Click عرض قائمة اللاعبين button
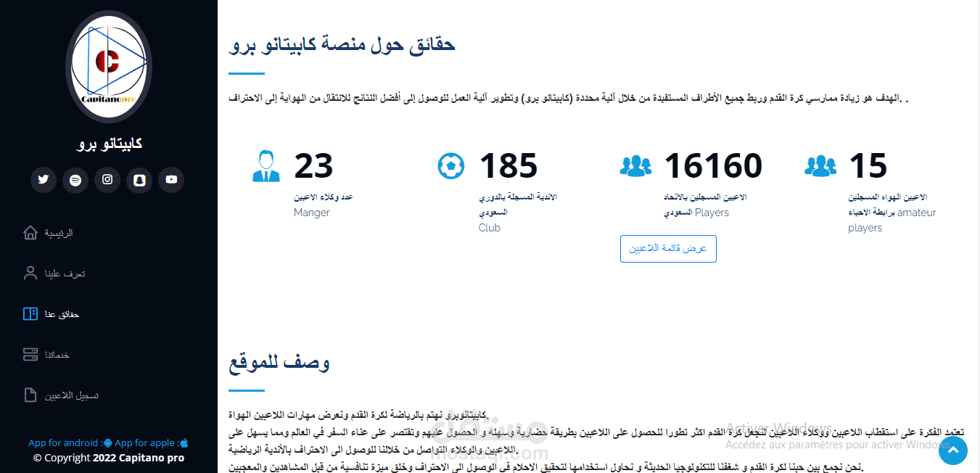Viewport: 980px width, 473px height. pos(668,248)
